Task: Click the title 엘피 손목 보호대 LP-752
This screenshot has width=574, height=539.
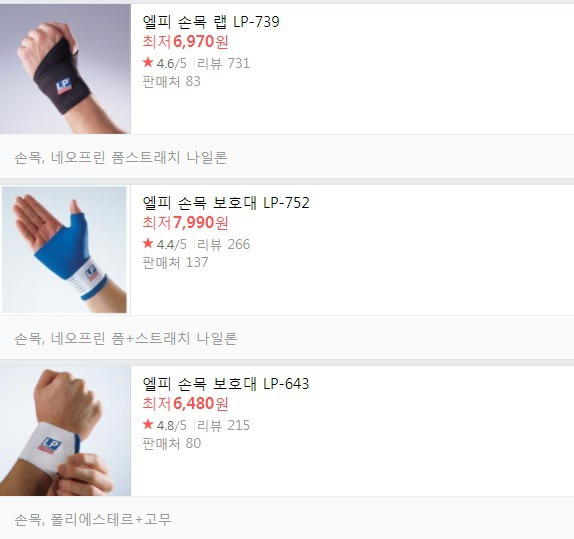Action: (x=226, y=202)
